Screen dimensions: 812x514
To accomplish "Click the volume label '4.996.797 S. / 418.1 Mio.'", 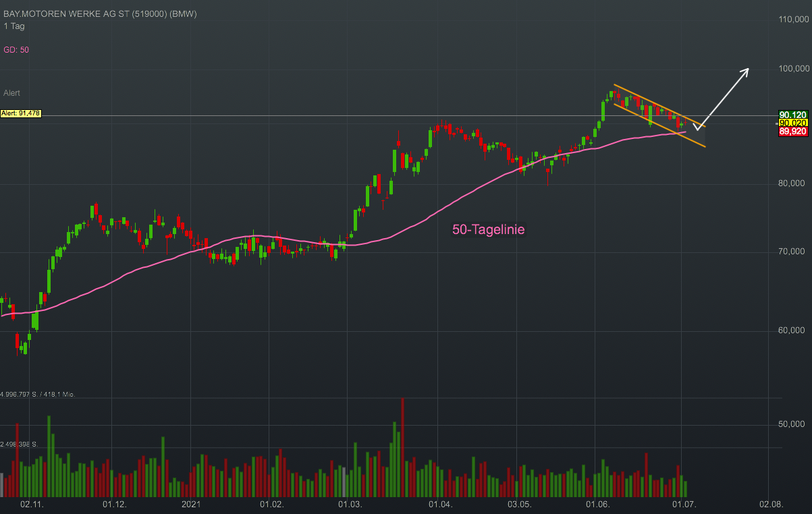I will 37,394.
